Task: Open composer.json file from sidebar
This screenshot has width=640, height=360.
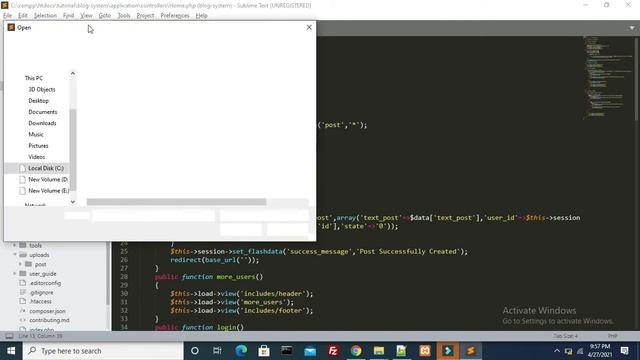Action: 47,311
